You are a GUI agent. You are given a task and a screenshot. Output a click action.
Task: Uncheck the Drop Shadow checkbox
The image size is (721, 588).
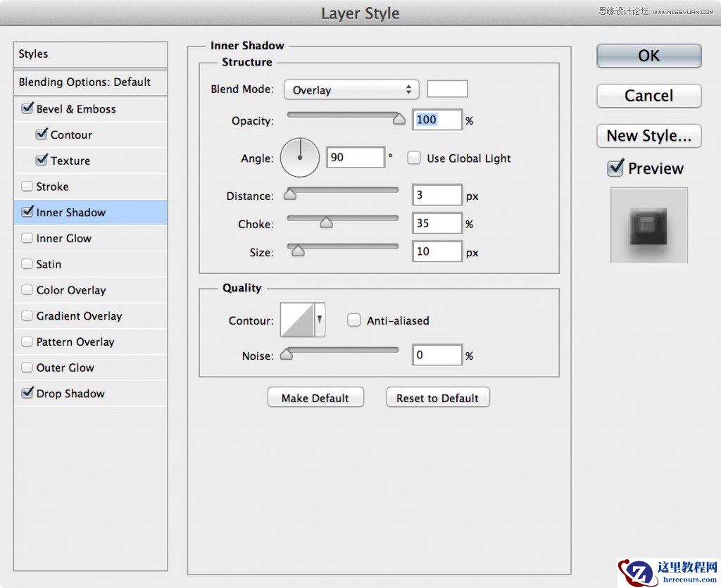(27, 393)
